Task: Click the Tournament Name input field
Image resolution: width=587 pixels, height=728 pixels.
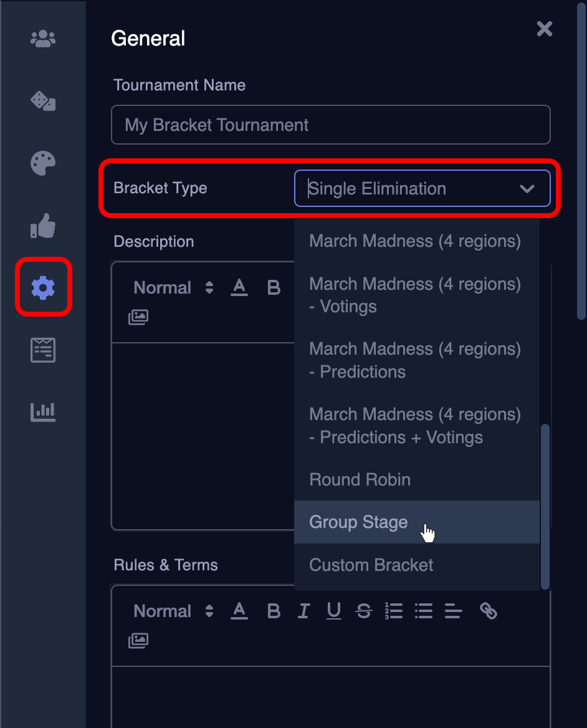Action: point(330,125)
